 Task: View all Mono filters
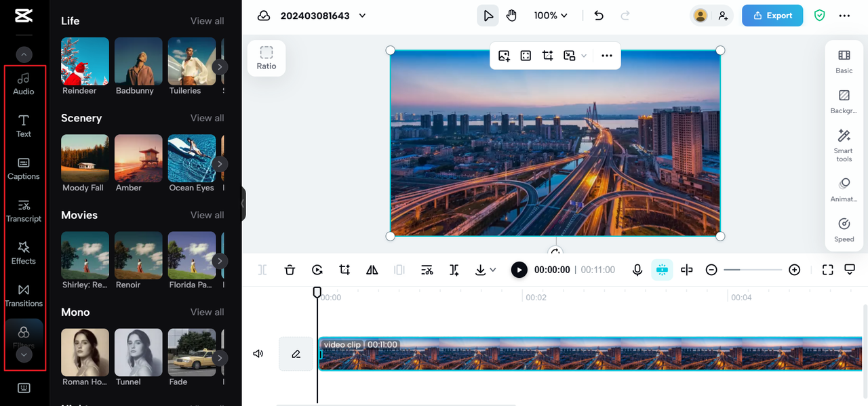pos(207,312)
